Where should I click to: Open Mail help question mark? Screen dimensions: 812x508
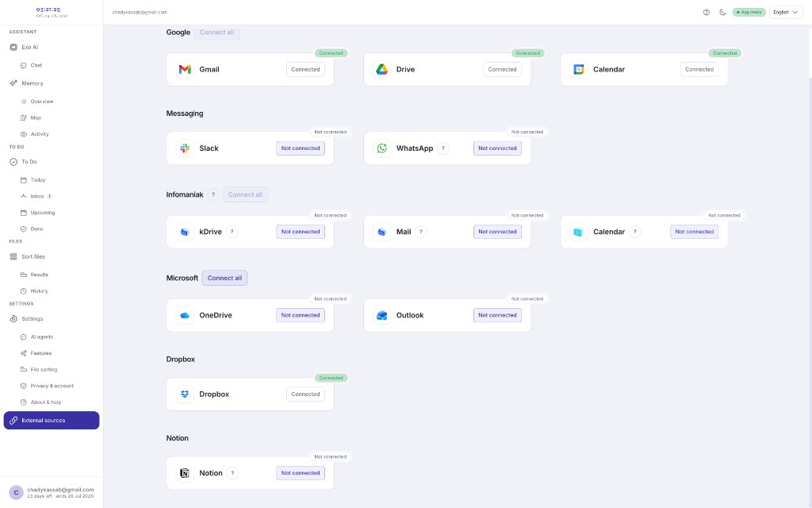(x=421, y=232)
